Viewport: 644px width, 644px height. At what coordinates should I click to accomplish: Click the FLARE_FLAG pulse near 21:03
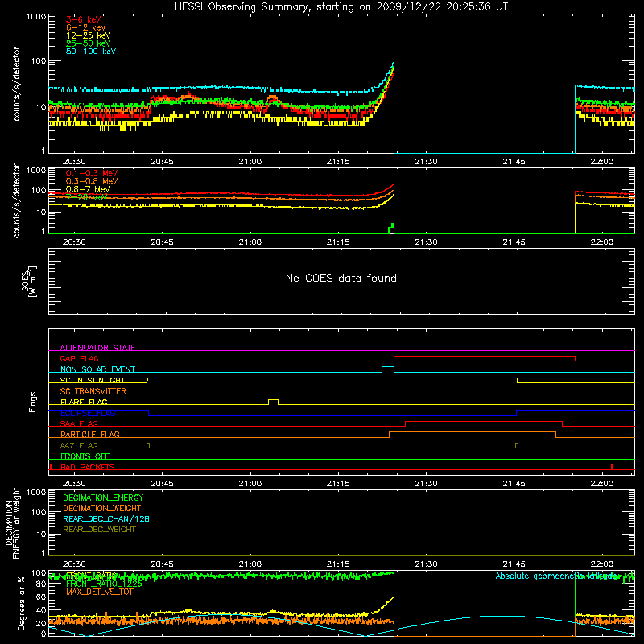pos(273,401)
